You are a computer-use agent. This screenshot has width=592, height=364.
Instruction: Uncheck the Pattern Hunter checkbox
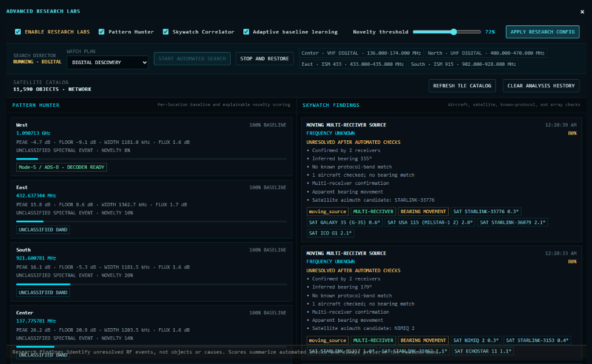point(102,32)
